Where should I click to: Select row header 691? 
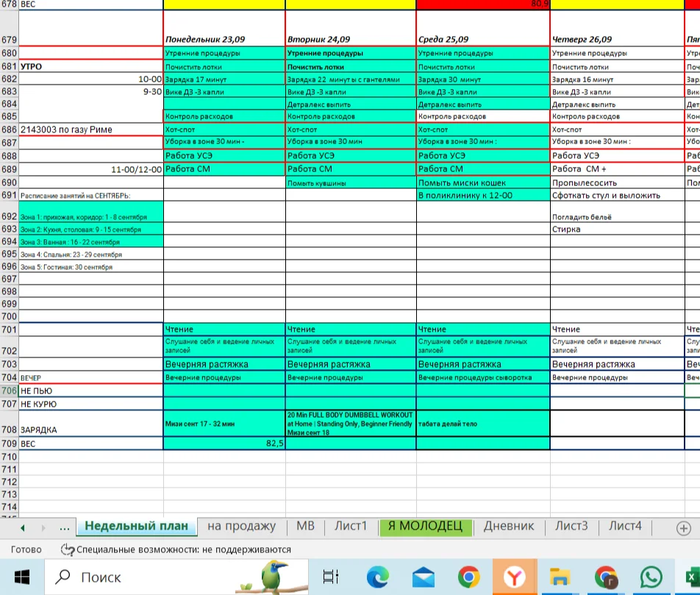(9, 195)
